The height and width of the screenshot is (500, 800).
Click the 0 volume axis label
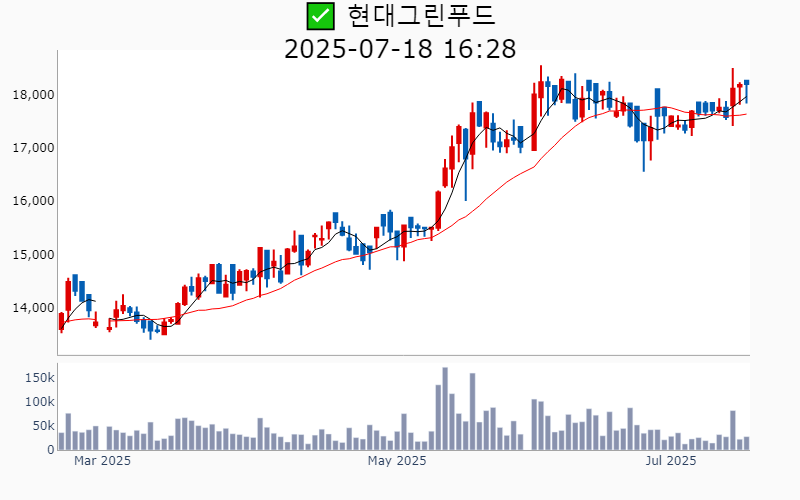51,450
